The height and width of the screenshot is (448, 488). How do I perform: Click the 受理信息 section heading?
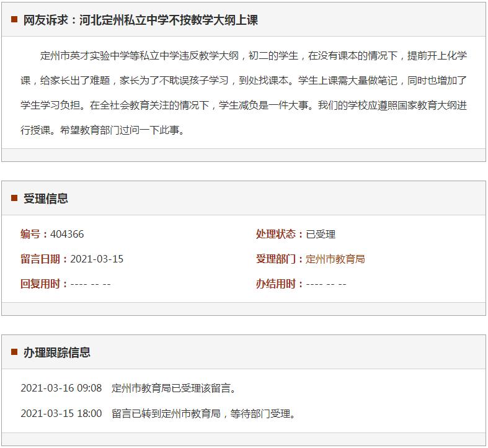[46, 199]
